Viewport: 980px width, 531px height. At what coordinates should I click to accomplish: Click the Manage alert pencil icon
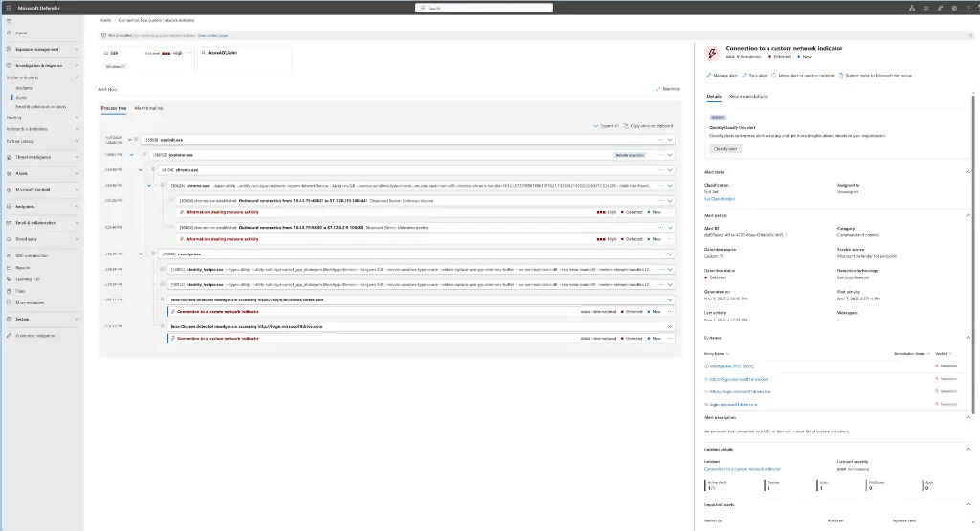pos(709,75)
